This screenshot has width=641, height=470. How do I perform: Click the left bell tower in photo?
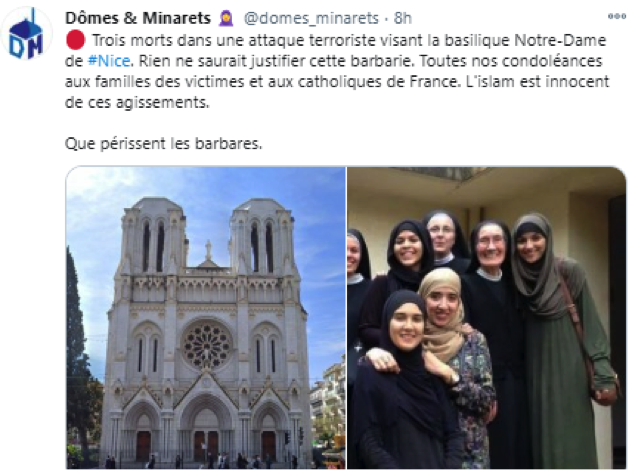(x=153, y=236)
